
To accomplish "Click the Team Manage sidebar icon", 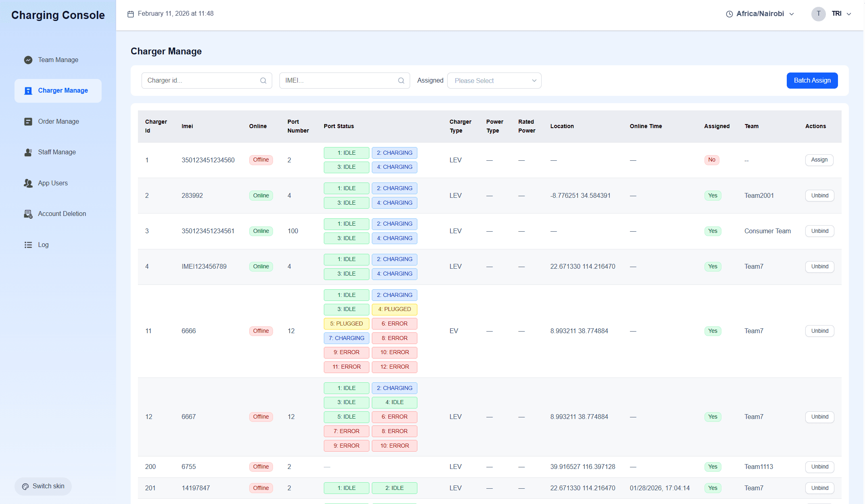I will (x=28, y=60).
